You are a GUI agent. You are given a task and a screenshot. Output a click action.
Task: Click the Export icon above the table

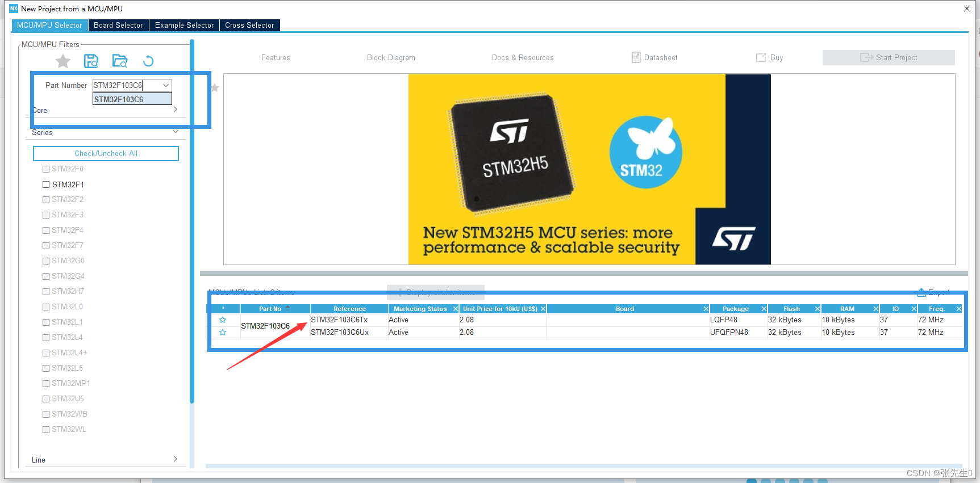921,292
